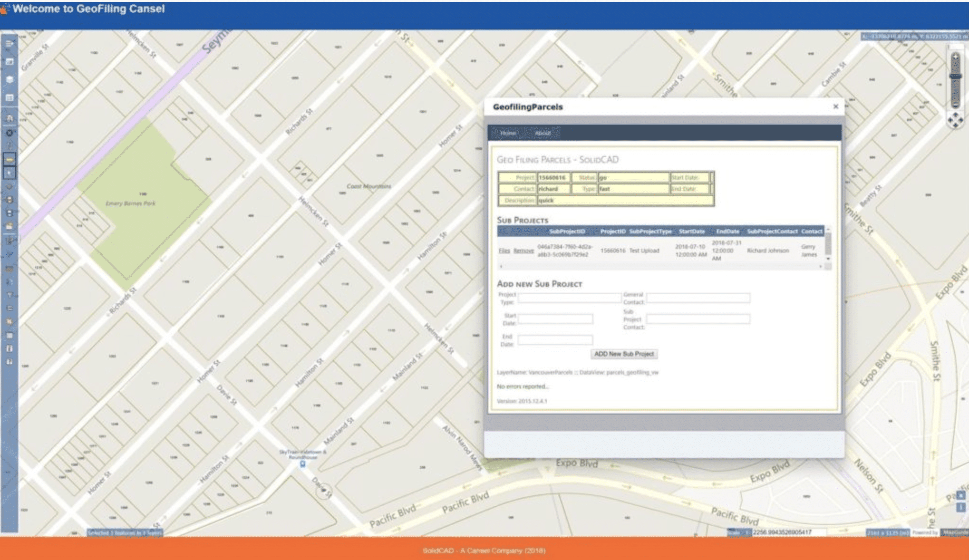Open the About tab in GeofilingParcels
Viewport: 969px width, 560px height.
(x=543, y=133)
